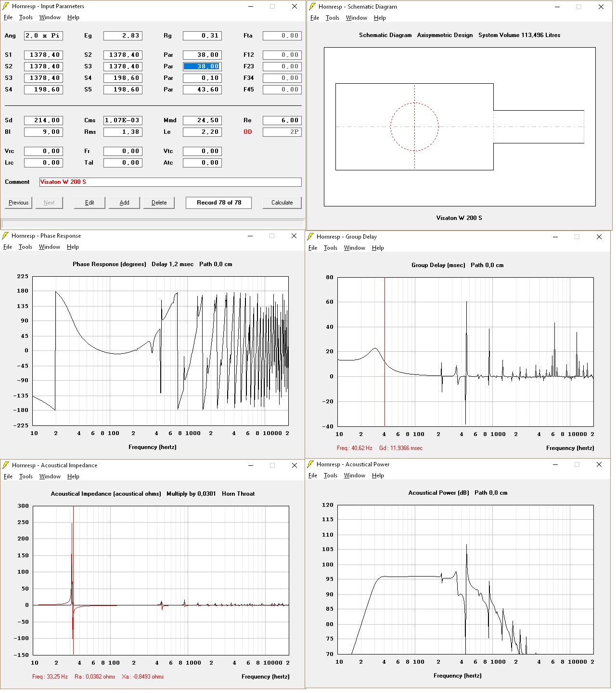Click the Freq 40,62 Hz readout in Group Delay
This screenshot has width=616, height=693.
[355, 448]
